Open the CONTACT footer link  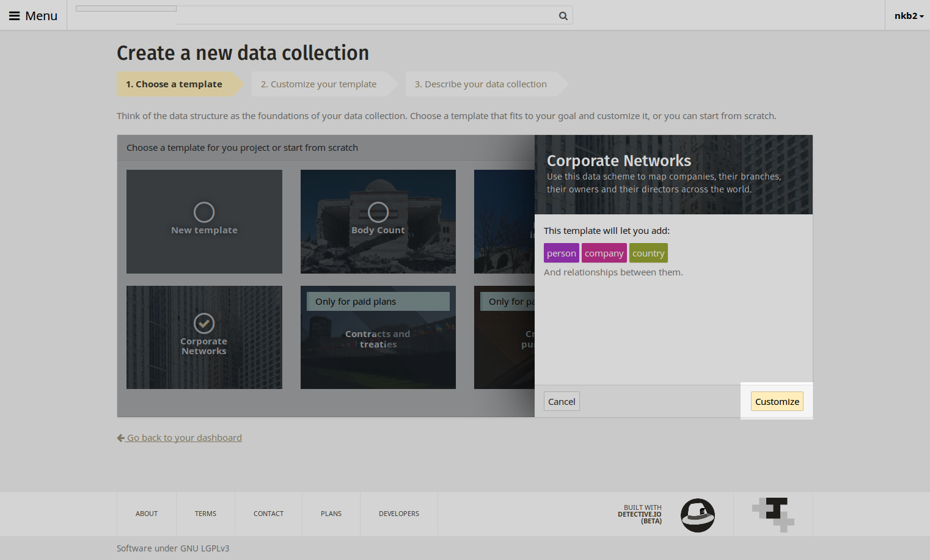268,514
